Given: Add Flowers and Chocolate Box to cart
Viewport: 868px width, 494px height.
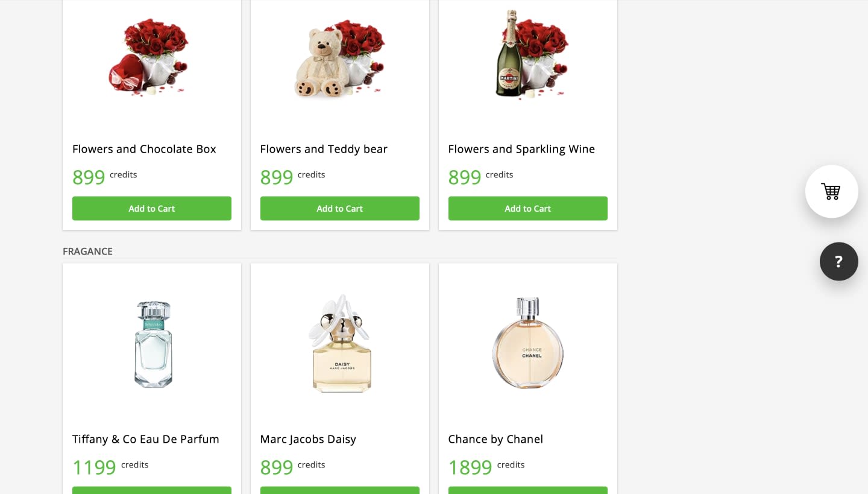Looking at the screenshot, I should 152,208.
